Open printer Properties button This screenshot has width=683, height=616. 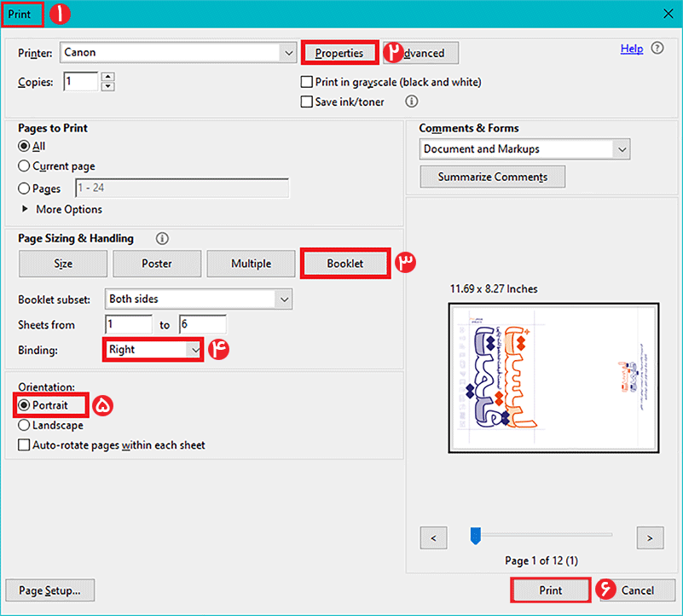(x=339, y=53)
